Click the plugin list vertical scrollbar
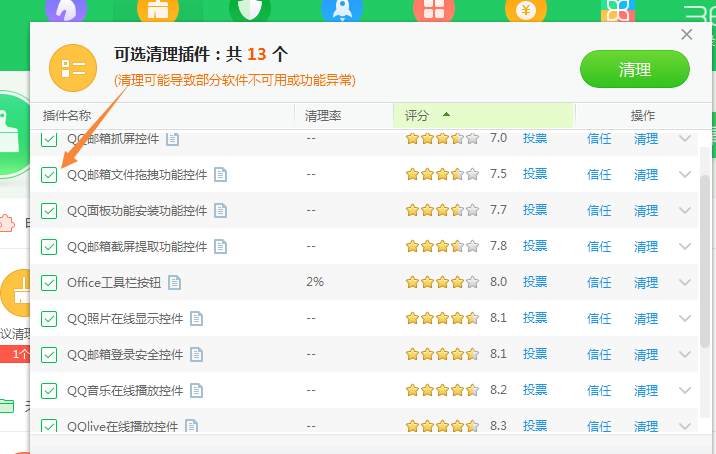Viewport: 716px width, 454px height. (705, 260)
